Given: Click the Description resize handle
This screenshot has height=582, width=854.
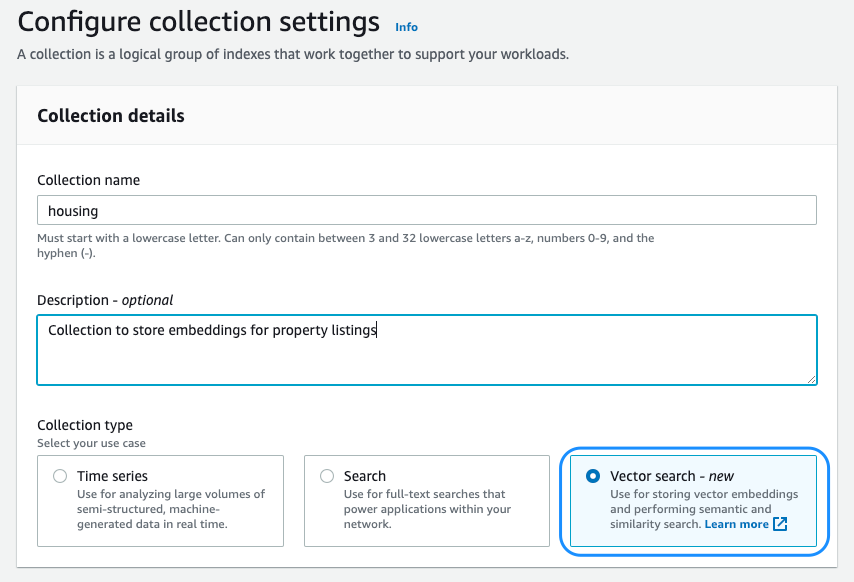Looking at the screenshot, I should pyautogui.click(x=812, y=378).
